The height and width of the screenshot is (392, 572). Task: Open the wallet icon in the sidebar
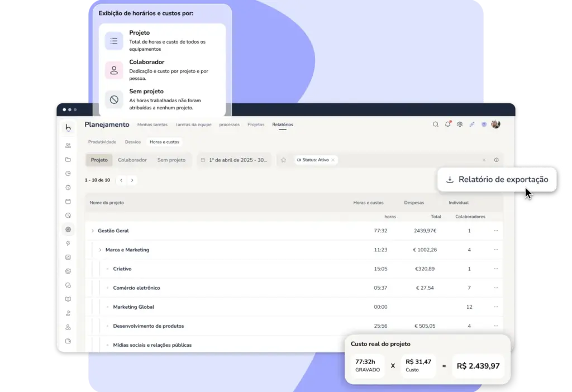pyautogui.click(x=68, y=341)
